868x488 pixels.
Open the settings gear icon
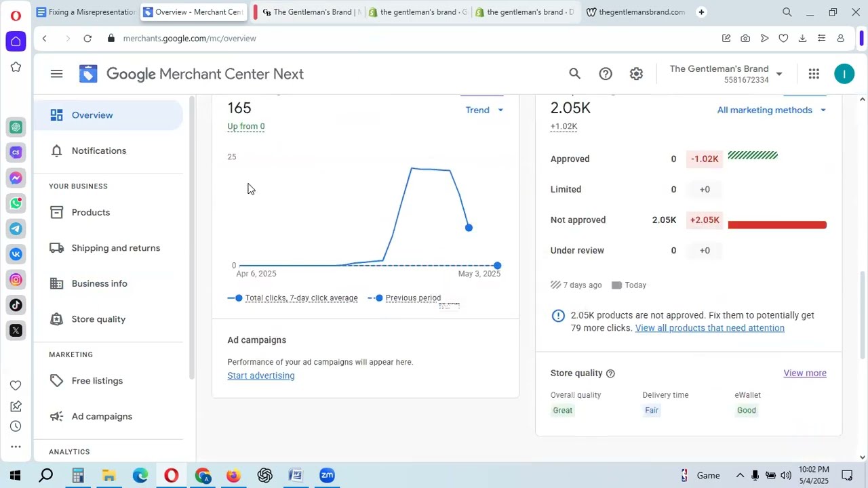tap(636, 74)
